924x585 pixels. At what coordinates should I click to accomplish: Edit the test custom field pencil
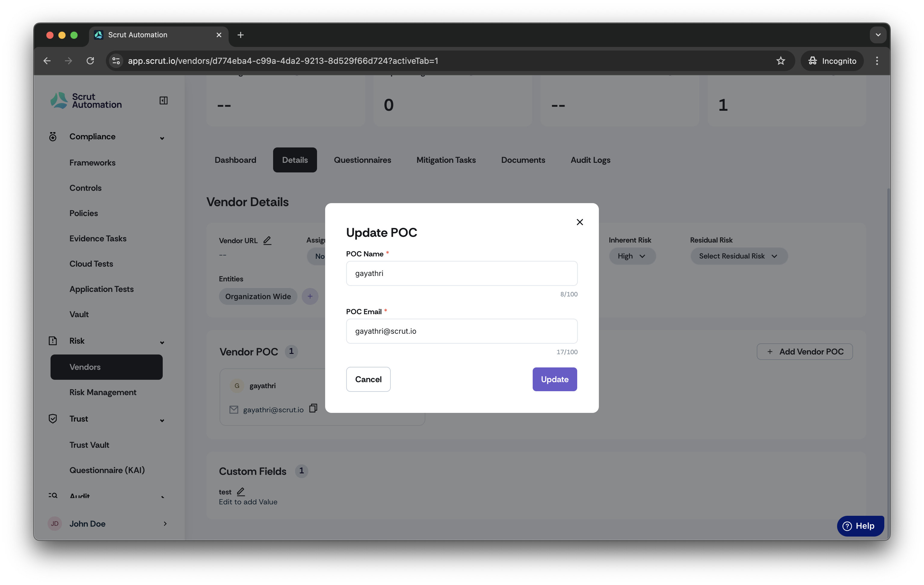point(241,491)
